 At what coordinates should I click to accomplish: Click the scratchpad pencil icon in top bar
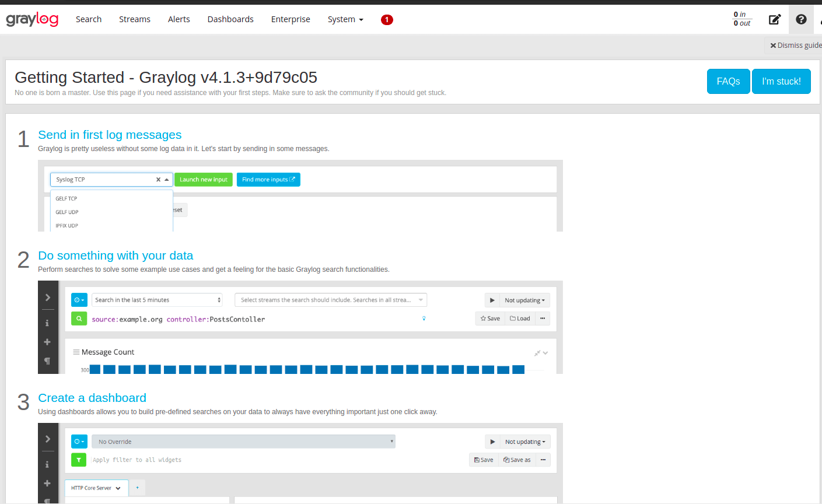coord(775,19)
